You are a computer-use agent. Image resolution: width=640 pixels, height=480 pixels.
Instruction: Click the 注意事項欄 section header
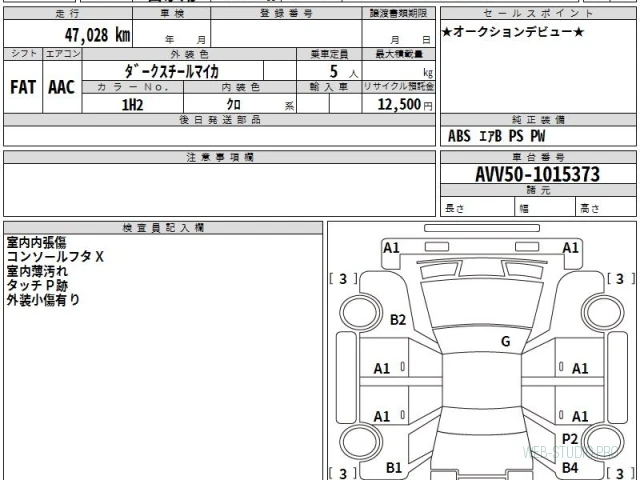click(220, 157)
